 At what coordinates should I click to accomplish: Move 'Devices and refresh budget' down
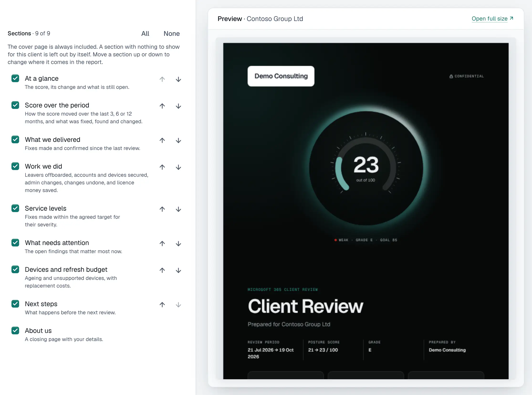(x=178, y=270)
